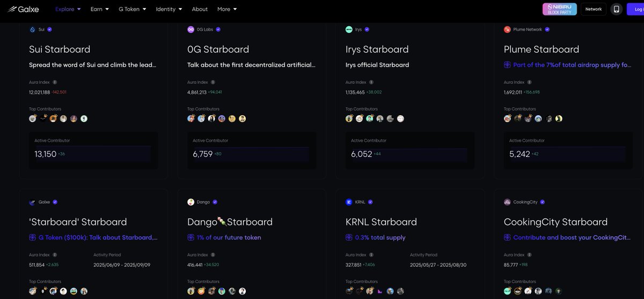Click 'Irys official Starboard' description

point(377,65)
